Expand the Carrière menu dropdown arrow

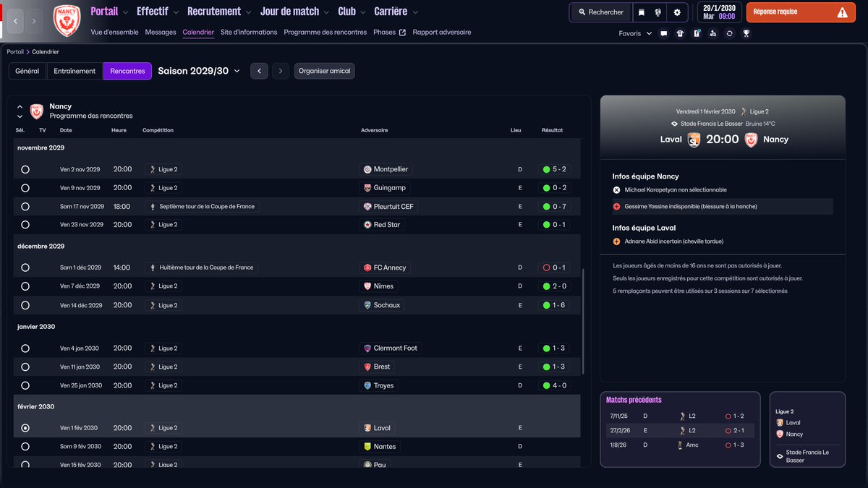(x=415, y=12)
